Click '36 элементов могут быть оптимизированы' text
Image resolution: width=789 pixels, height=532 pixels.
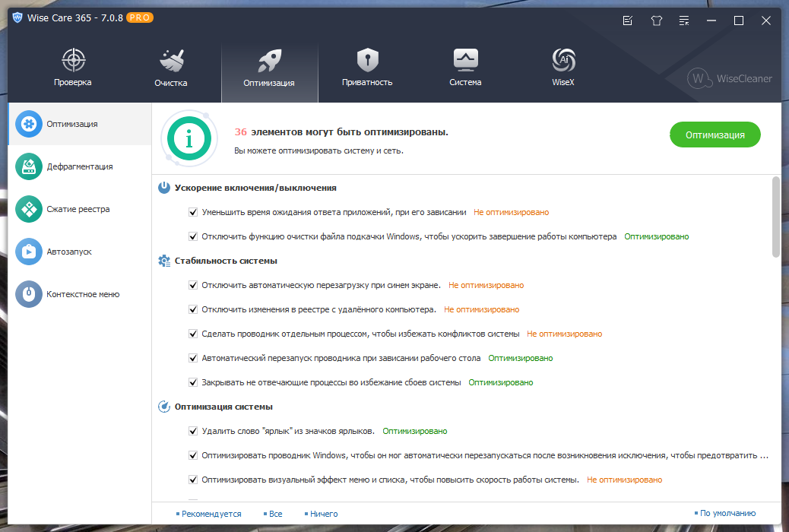[341, 132]
